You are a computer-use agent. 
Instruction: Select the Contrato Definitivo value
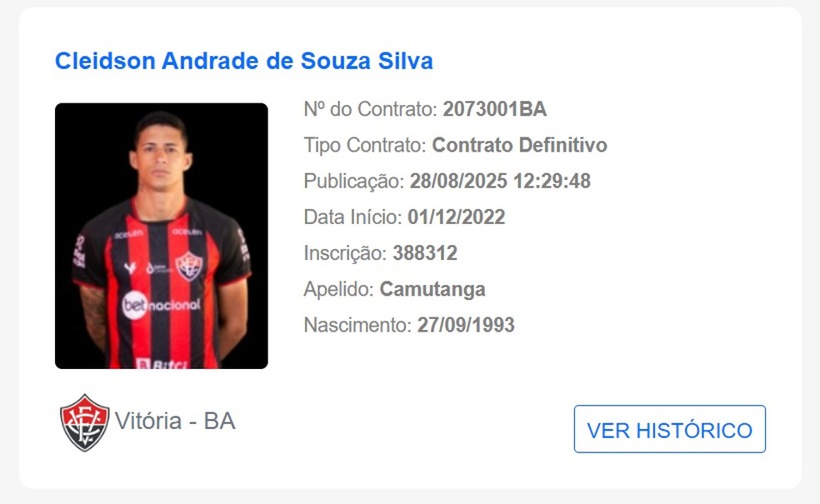tap(519, 145)
